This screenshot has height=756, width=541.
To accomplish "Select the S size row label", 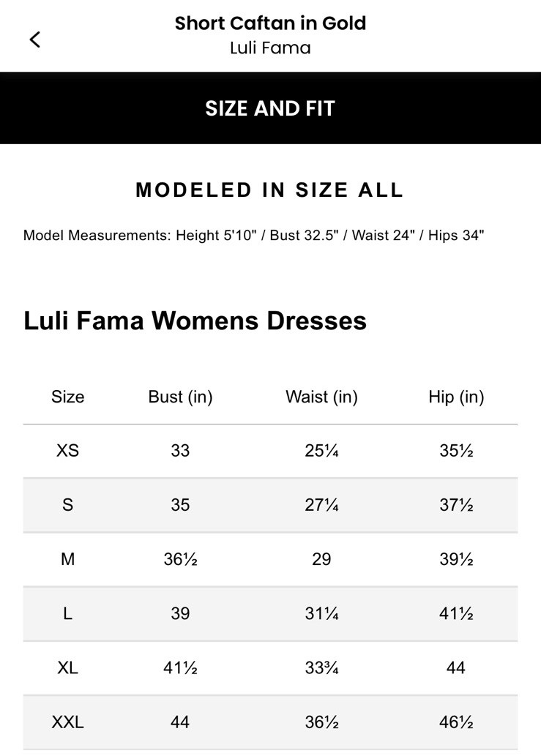I will tap(67, 505).
